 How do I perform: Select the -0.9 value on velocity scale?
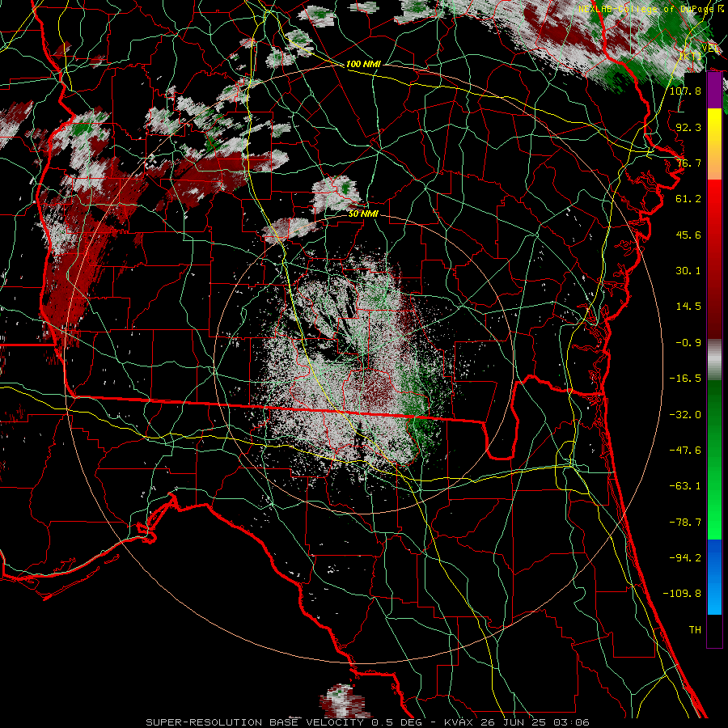click(x=688, y=343)
